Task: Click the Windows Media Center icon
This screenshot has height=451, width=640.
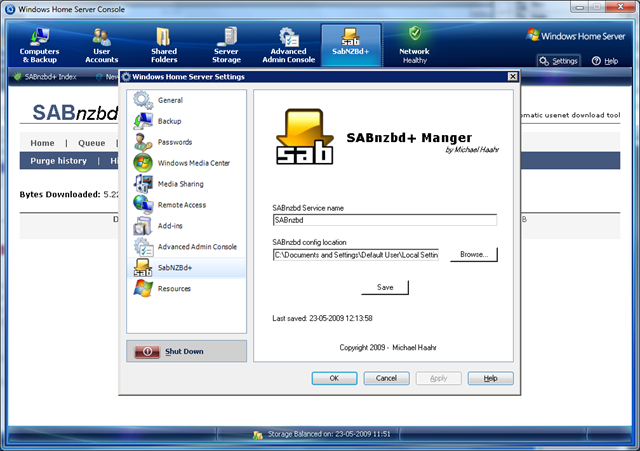Action: [x=143, y=163]
